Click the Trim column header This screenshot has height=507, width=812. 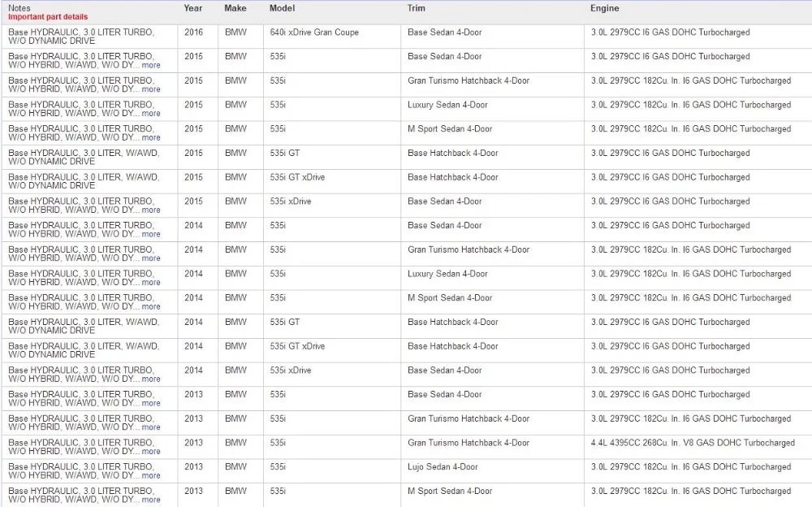tap(417, 8)
